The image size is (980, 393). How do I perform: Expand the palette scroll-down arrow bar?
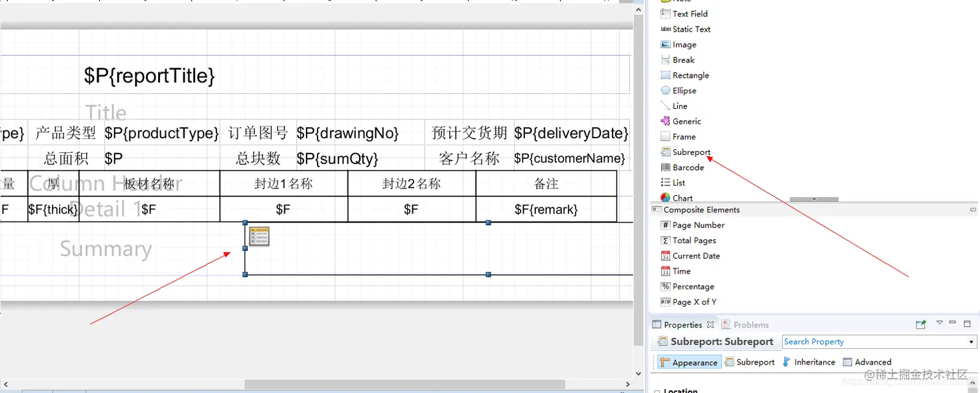(x=814, y=200)
